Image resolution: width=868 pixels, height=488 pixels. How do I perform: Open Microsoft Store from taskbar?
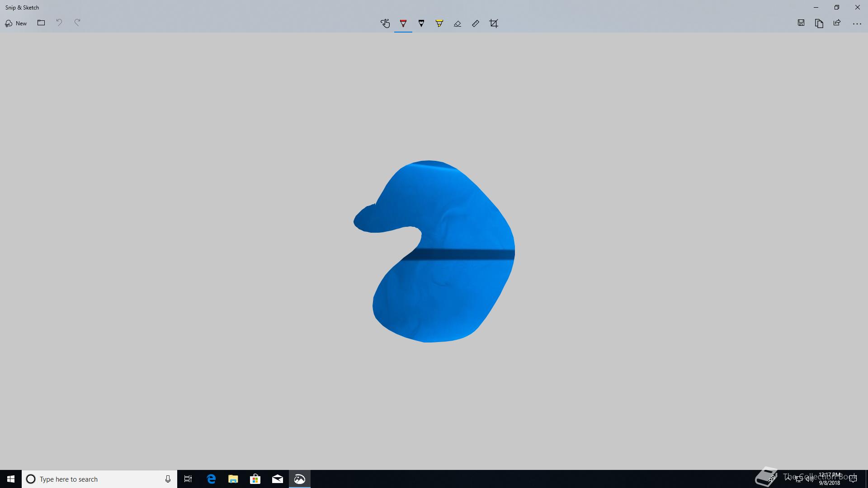point(255,479)
